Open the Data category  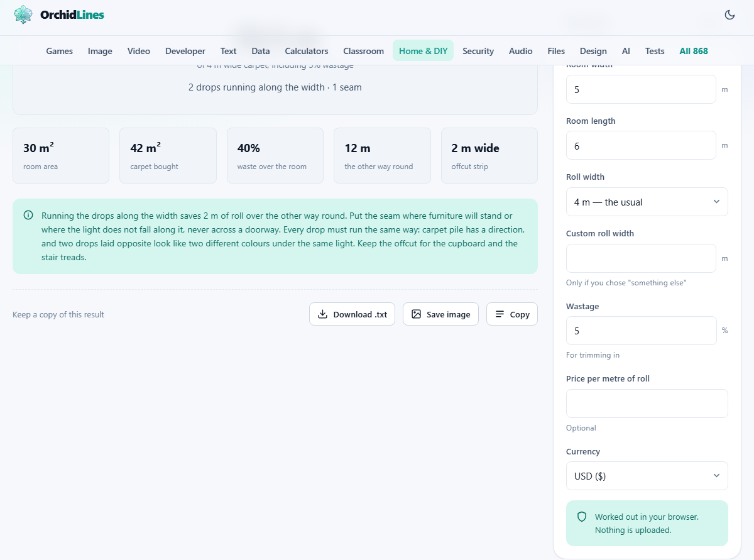click(261, 51)
